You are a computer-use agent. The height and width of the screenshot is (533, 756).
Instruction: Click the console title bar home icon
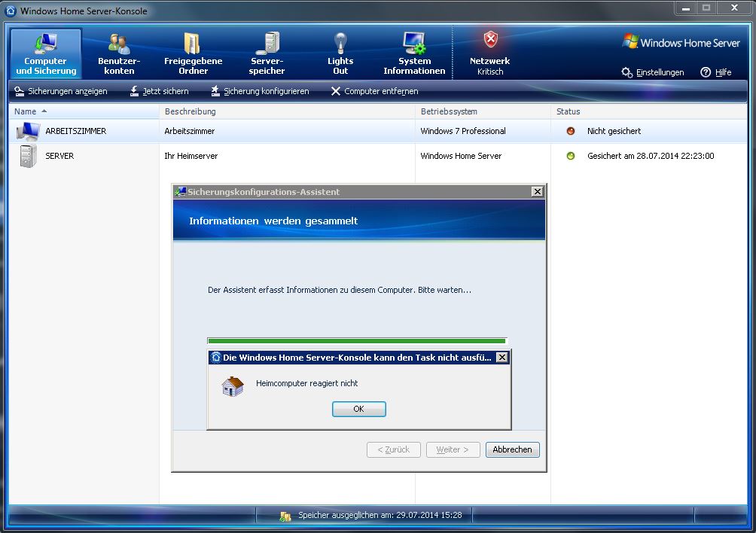10,11
